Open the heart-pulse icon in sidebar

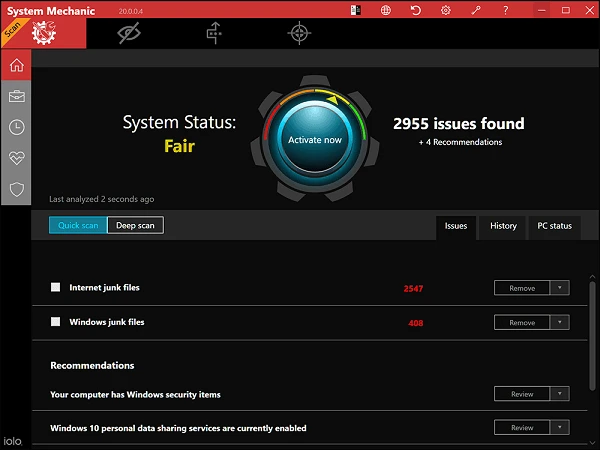pyautogui.click(x=16, y=158)
